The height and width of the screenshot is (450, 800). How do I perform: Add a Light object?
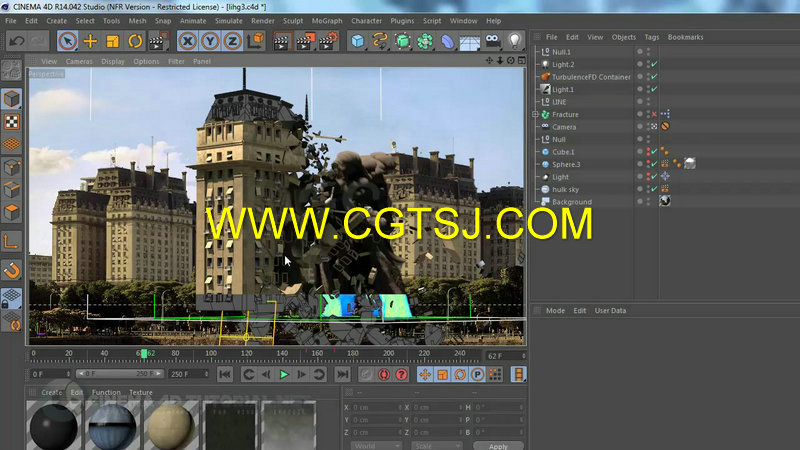tap(514, 41)
